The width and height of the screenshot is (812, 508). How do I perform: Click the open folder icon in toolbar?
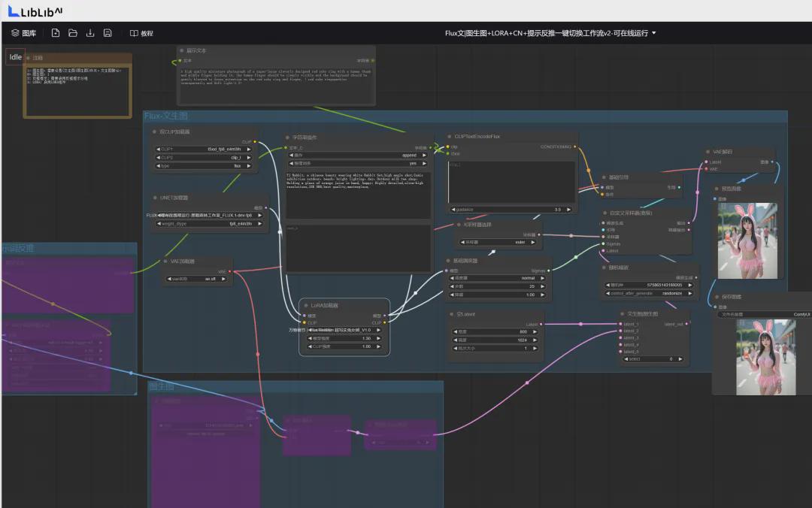click(73, 33)
